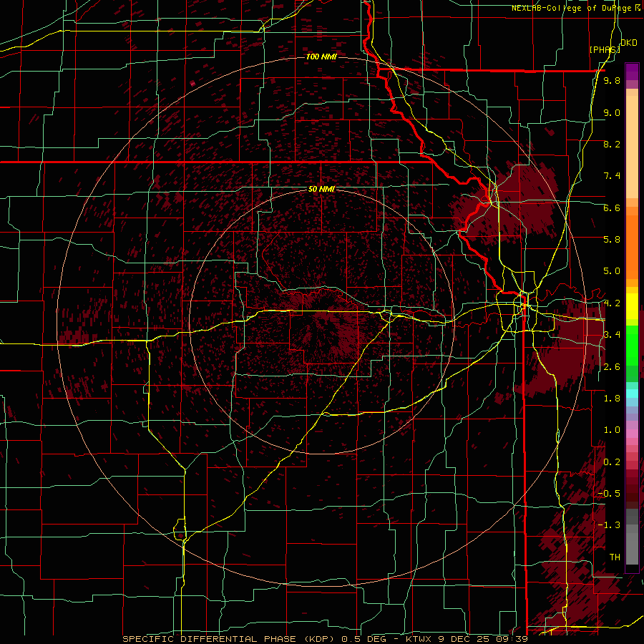Click the -0.5 value on the color scale
This screenshot has width=644, height=644.
[x=609, y=494]
